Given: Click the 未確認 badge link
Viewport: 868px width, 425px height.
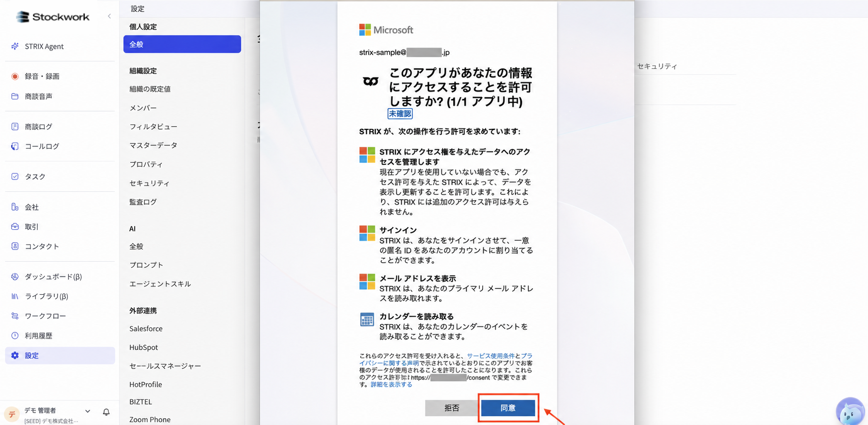Looking at the screenshot, I should pyautogui.click(x=400, y=114).
